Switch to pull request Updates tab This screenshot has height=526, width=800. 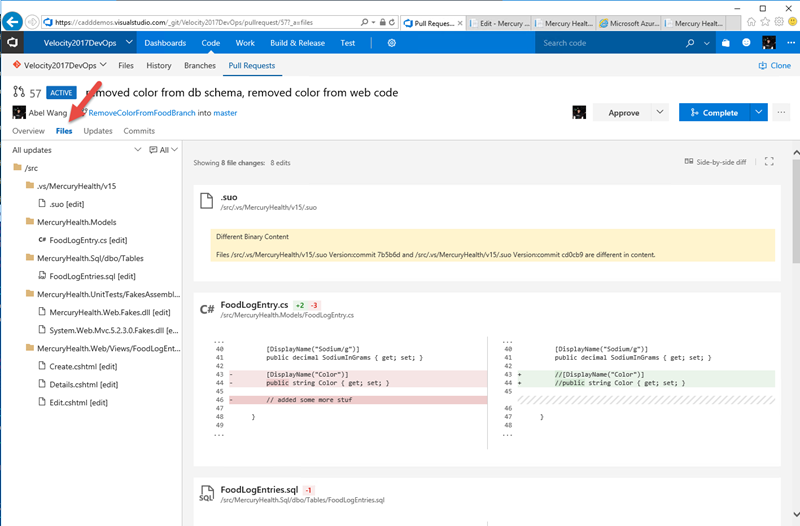pyautogui.click(x=98, y=131)
